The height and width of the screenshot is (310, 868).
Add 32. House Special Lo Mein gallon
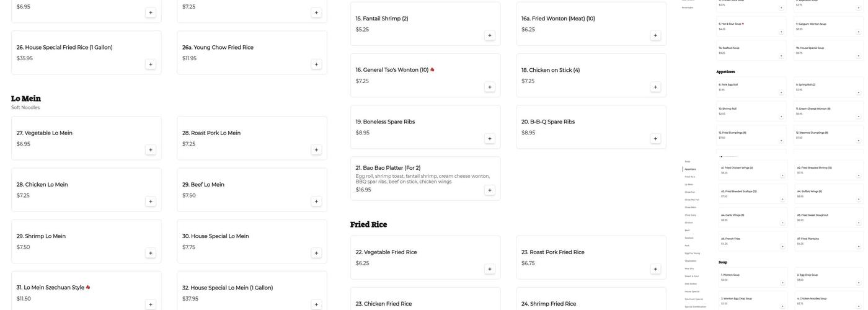click(316, 304)
